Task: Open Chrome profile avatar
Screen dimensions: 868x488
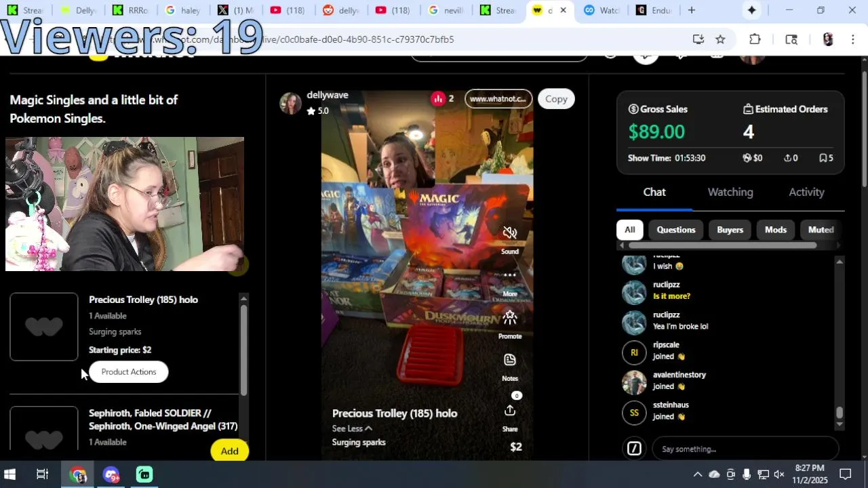Action: (x=827, y=39)
